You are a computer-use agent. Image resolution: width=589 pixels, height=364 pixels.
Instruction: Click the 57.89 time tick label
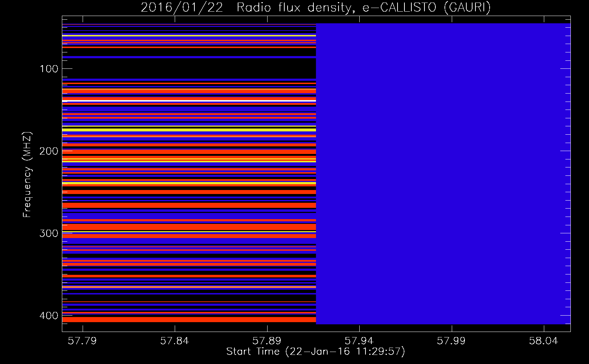pos(267,341)
